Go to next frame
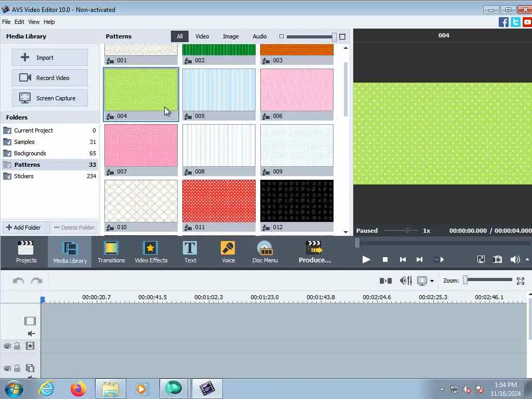 [419, 260]
